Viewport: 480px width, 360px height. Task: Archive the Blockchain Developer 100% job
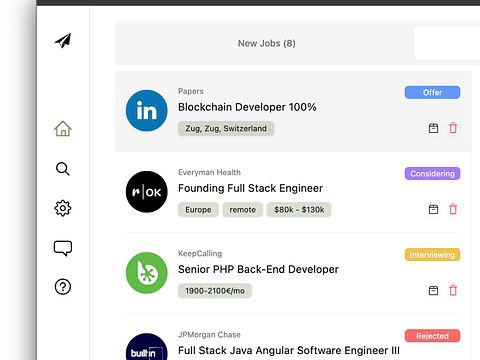click(x=433, y=128)
